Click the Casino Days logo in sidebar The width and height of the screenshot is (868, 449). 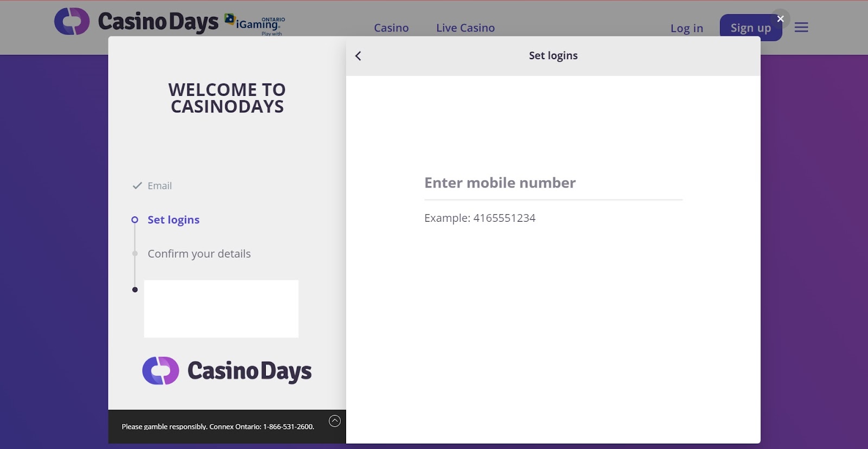click(x=227, y=371)
